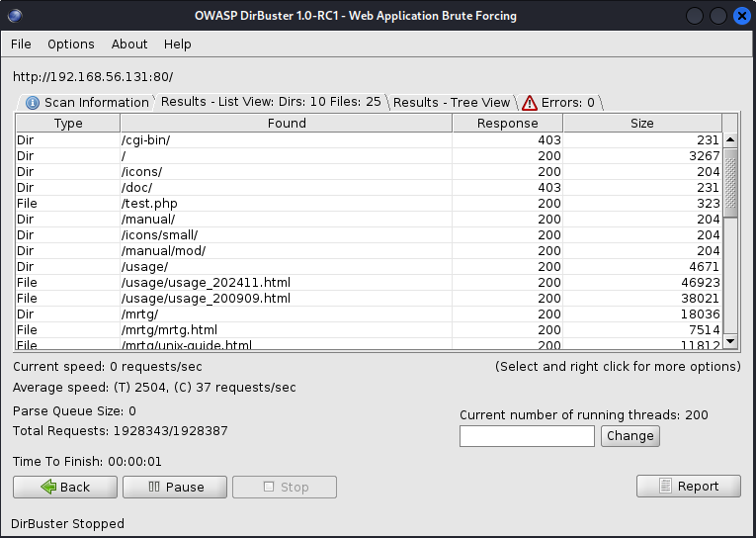Click the scrollbar up arrow in results list

coord(730,139)
